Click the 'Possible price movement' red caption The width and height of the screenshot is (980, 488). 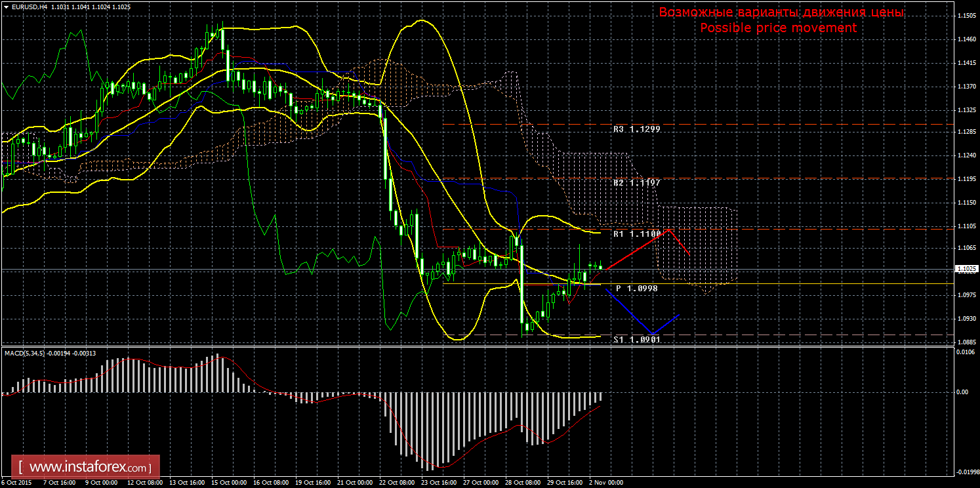pos(778,28)
